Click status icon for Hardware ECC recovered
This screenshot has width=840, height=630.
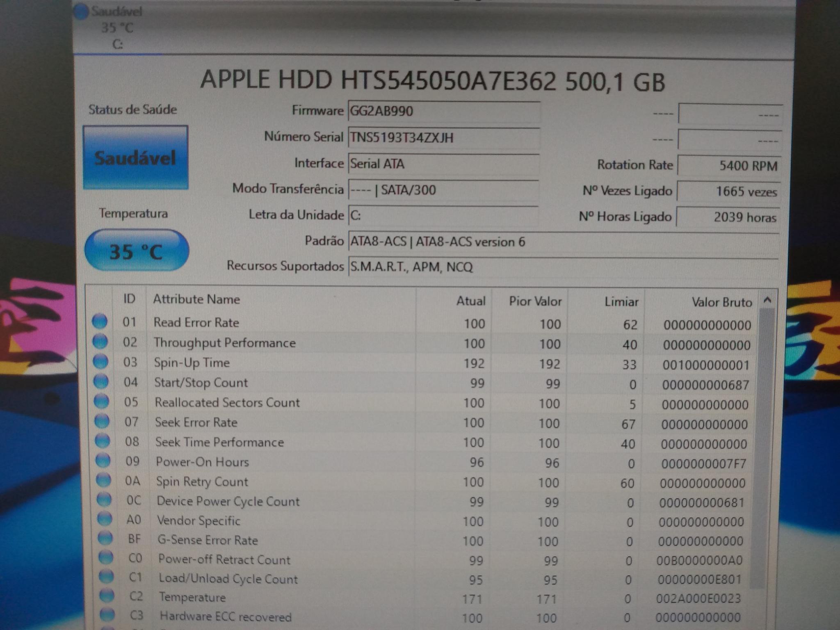107,615
